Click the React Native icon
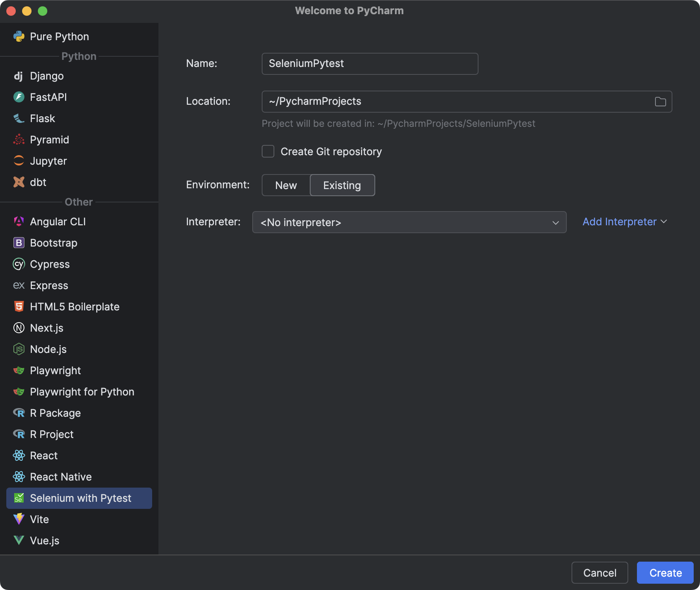The width and height of the screenshot is (700, 590). tap(19, 477)
